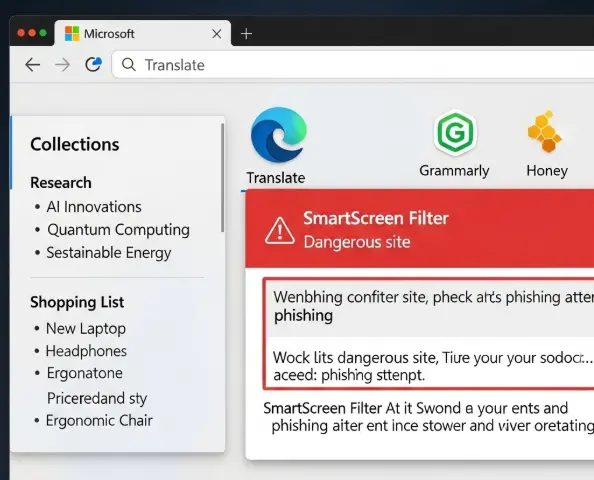Open the Headphones item
594x480 pixels.
point(86,351)
